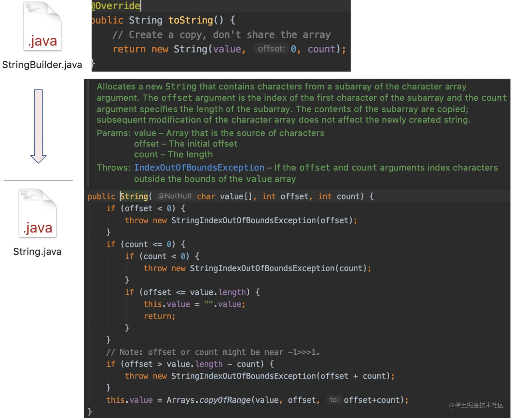Click 'if (offset < 0)' condition line
515x420 pixels.
(x=146, y=208)
